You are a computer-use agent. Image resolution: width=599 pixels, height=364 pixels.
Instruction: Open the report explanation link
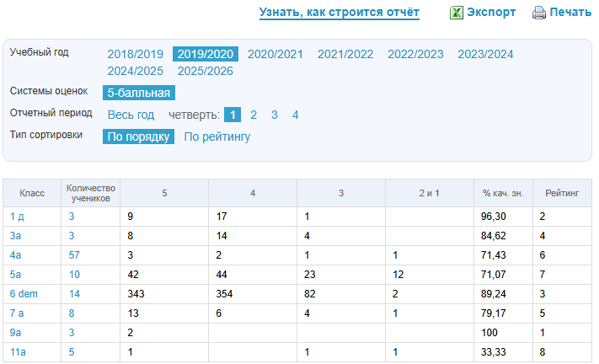pos(339,12)
